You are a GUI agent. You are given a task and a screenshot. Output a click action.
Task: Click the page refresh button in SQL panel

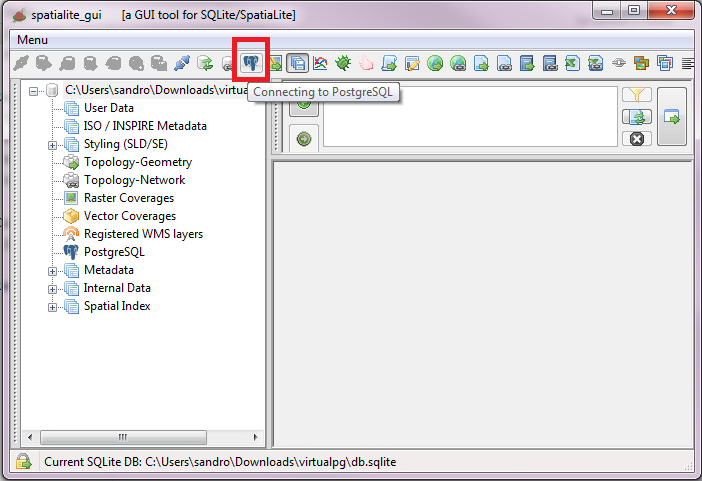(x=637, y=117)
